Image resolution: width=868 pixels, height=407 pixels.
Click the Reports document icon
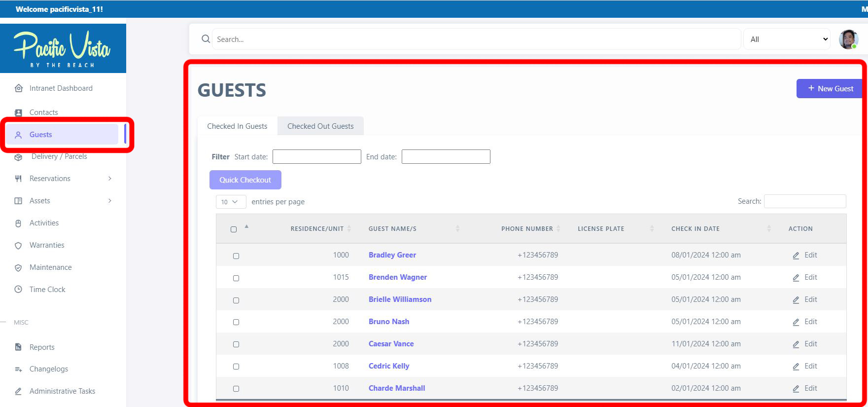click(x=18, y=347)
